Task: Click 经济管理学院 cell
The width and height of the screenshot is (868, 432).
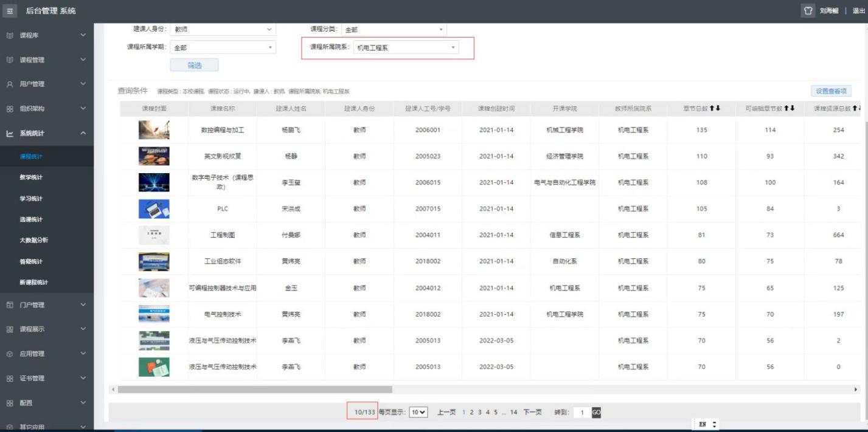Action: pos(564,156)
